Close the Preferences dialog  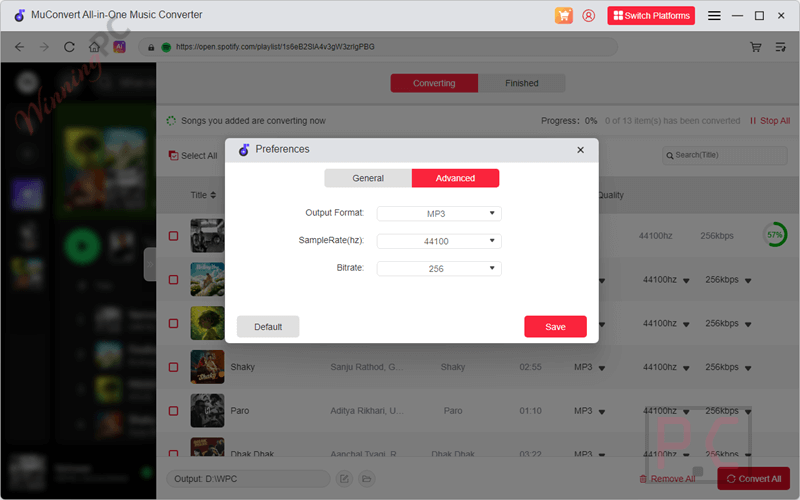pyautogui.click(x=580, y=150)
